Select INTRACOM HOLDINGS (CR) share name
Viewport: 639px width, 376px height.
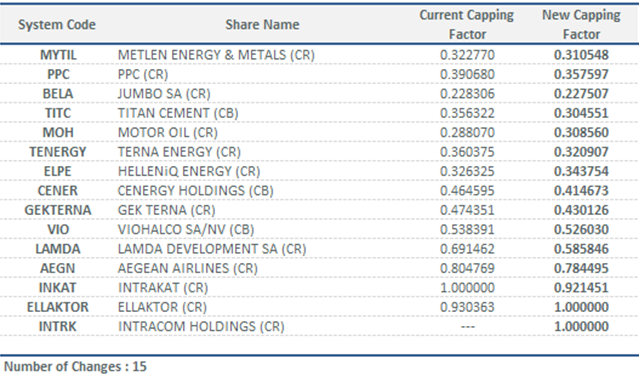(x=201, y=326)
